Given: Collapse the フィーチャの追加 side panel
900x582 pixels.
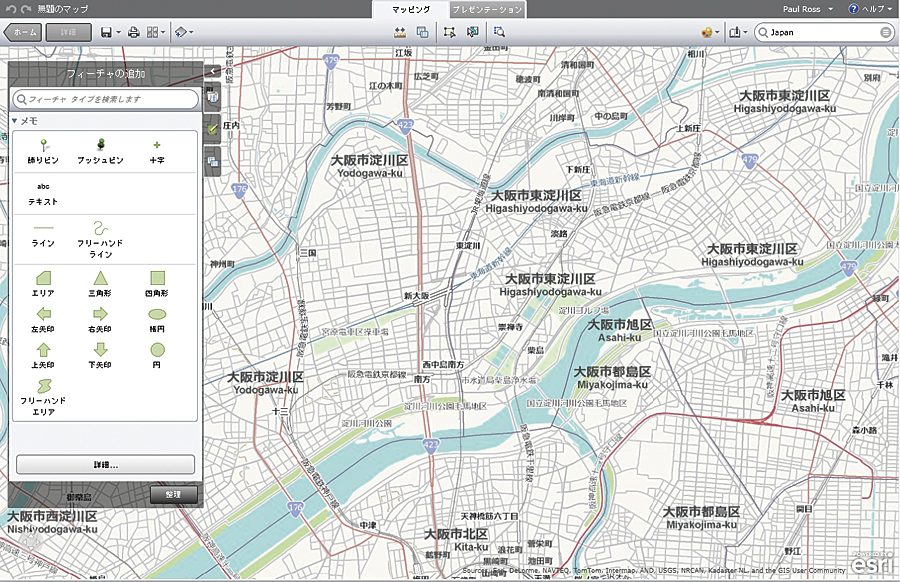Looking at the screenshot, I should coord(214,71).
